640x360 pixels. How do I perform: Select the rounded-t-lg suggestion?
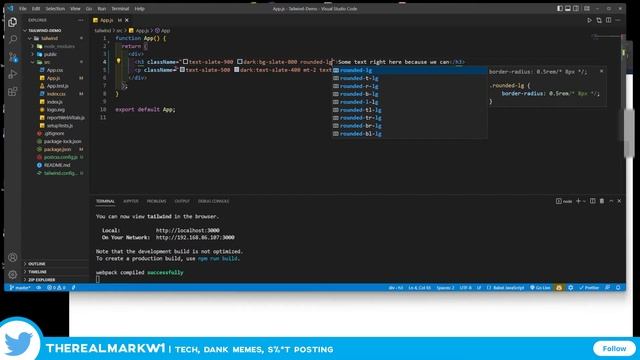(x=409, y=78)
